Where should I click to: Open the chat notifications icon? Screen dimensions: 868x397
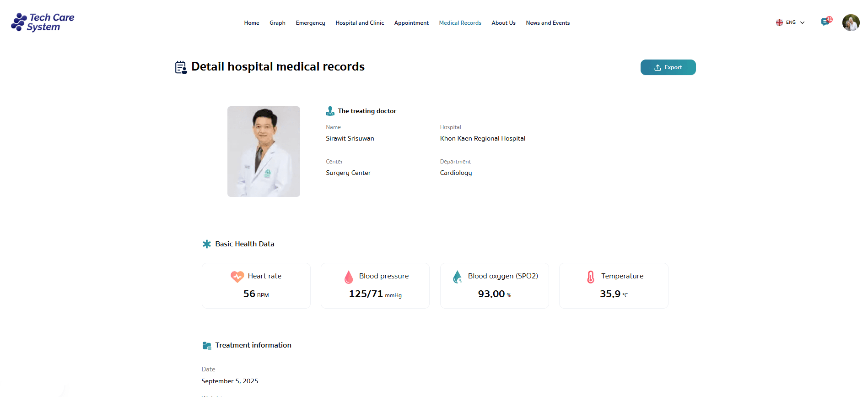825,22
